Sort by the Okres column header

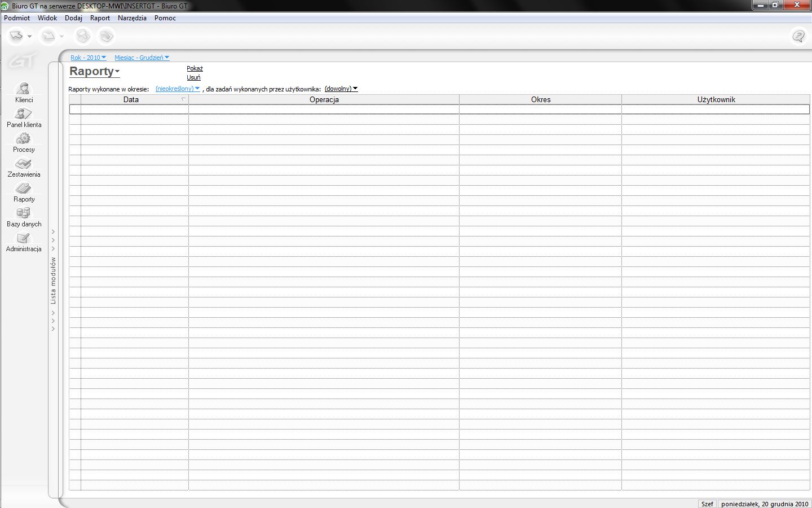click(540, 99)
